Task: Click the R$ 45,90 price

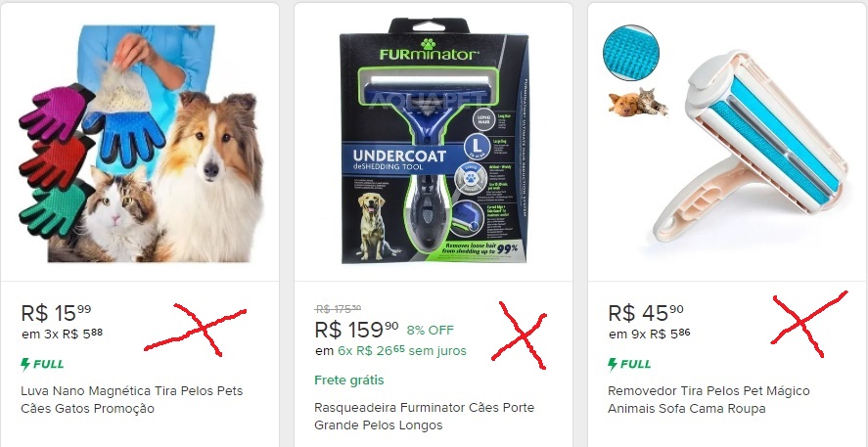Action: [x=646, y=313]
